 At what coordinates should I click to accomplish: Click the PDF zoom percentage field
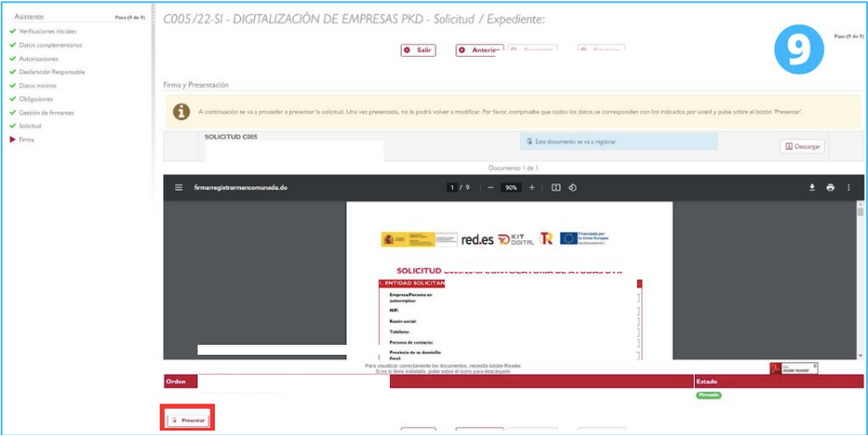tap(511, 188)
